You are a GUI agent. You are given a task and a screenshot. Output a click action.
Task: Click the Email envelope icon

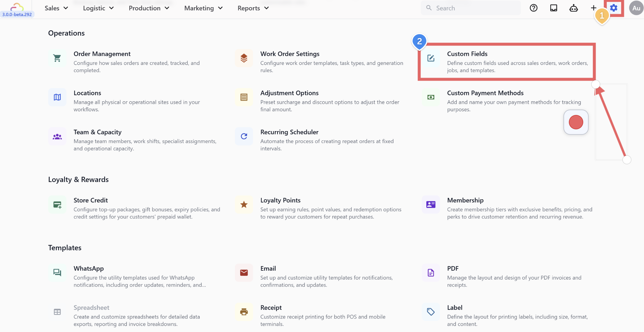click(x=244, y=273)
